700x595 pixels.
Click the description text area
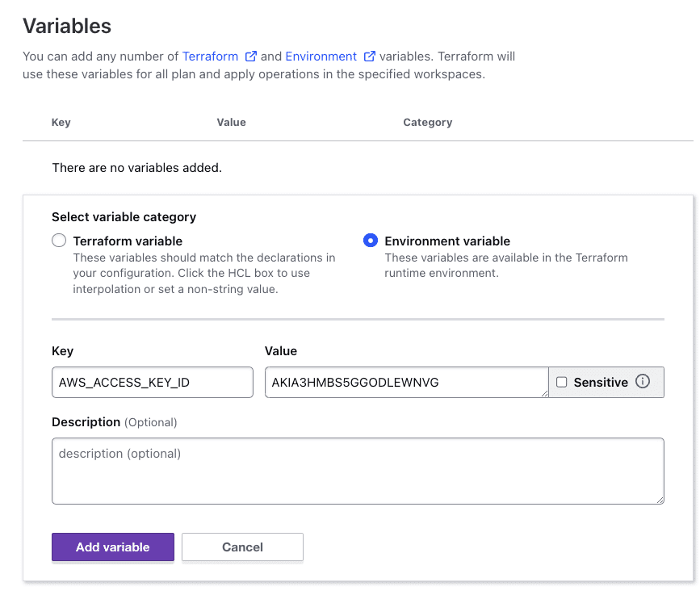358,471
